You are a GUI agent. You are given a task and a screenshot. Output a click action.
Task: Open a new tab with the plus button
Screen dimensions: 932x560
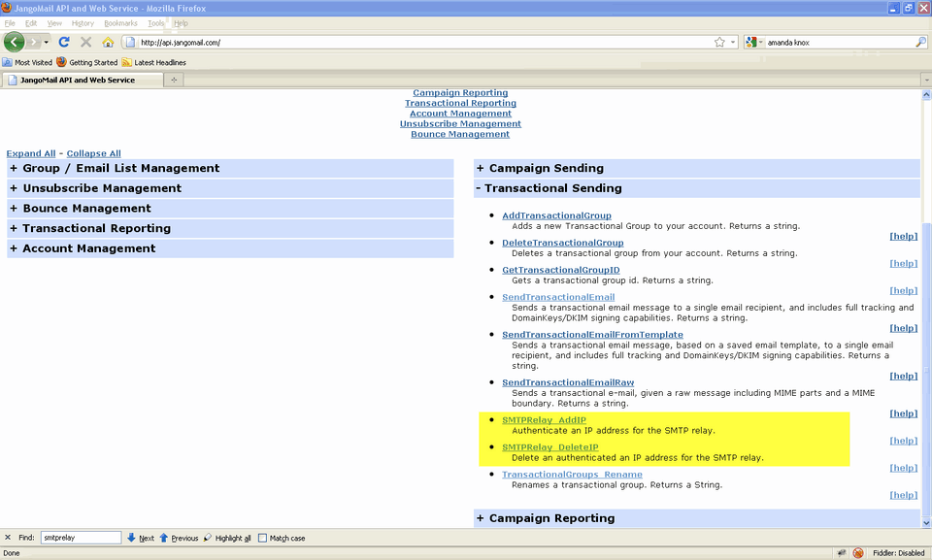pos(174,80)
